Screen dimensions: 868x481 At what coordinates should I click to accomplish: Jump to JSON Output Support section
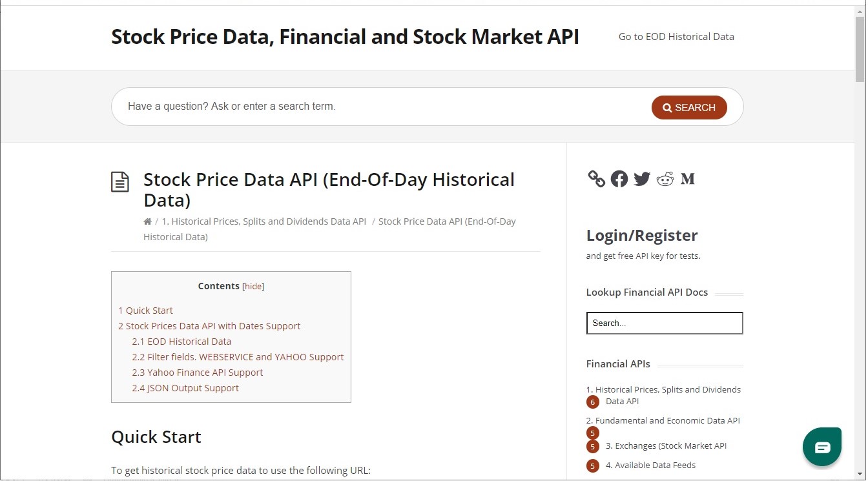185,388
